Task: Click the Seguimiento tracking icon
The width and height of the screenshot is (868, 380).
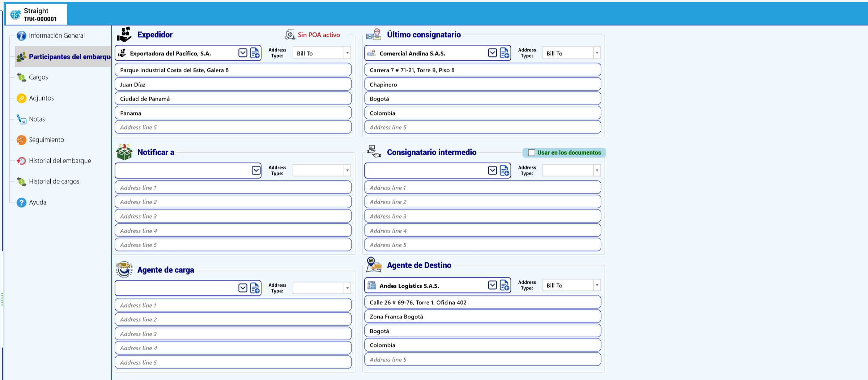Action: point(21,140)
